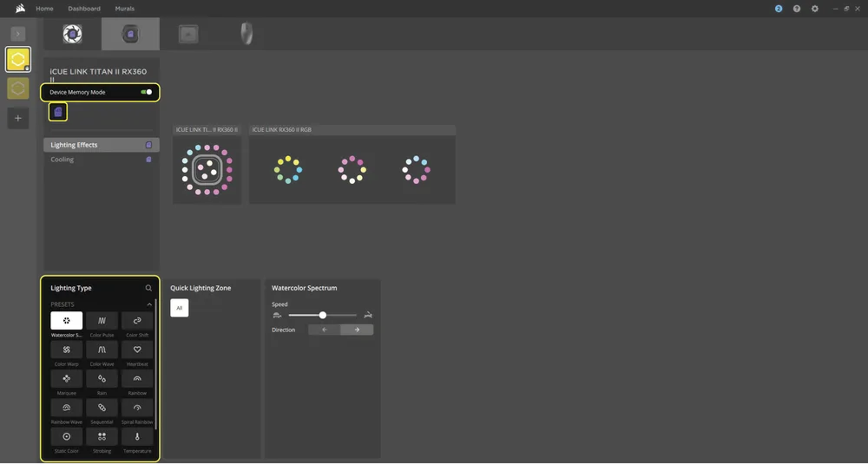The width and height of the screenshot is (868, 464).
Task: Adjust the Speed slider handle
Action: 323,315
